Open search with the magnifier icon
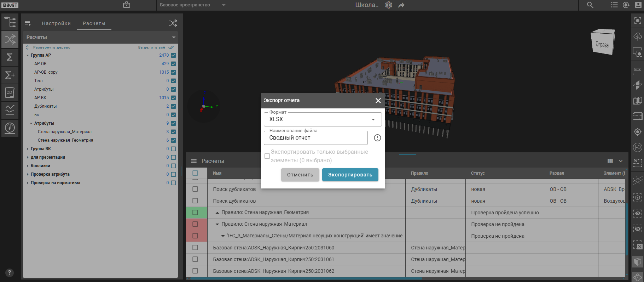 click(x=590, y=5)
